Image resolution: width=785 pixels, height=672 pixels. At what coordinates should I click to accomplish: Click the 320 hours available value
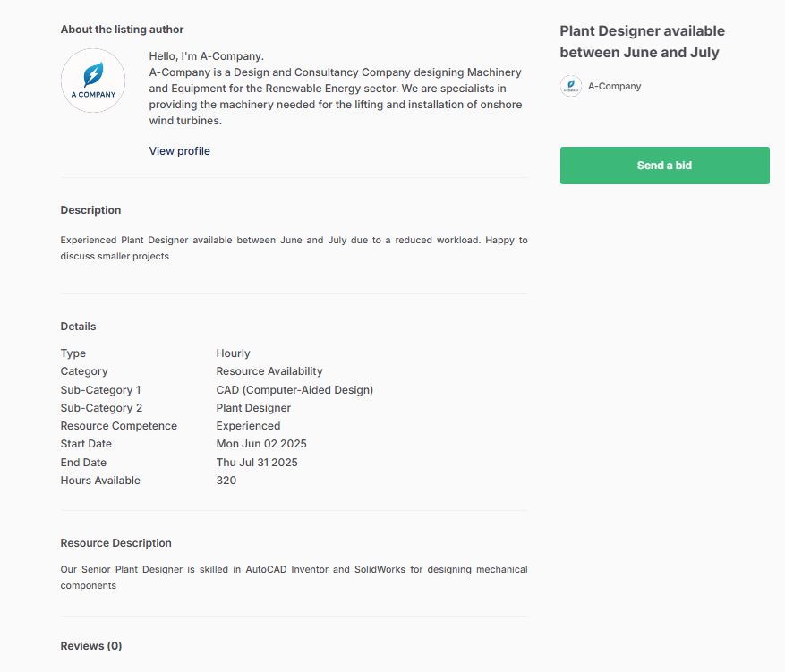pos(226,481)
